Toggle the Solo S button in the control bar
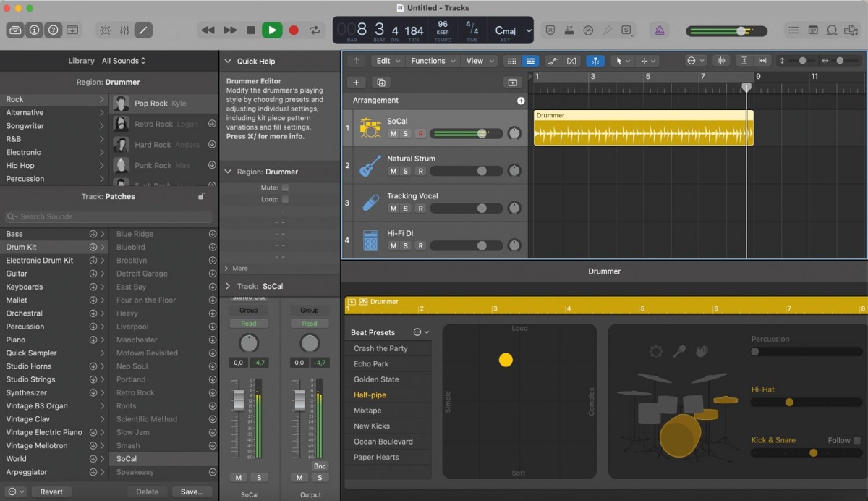The width and height of the screenshot is (868, 501). click(626, 30)
